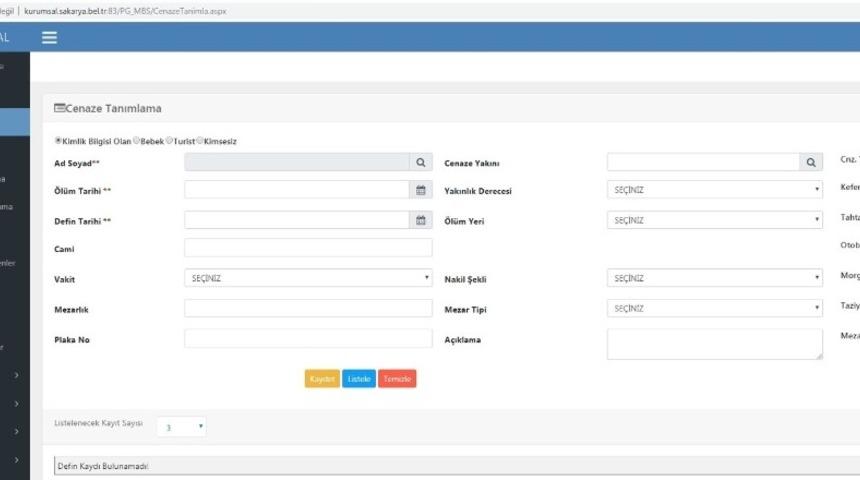Open the Mezar Tipi dropdown

pyautogui.click(x=714, y=308)
